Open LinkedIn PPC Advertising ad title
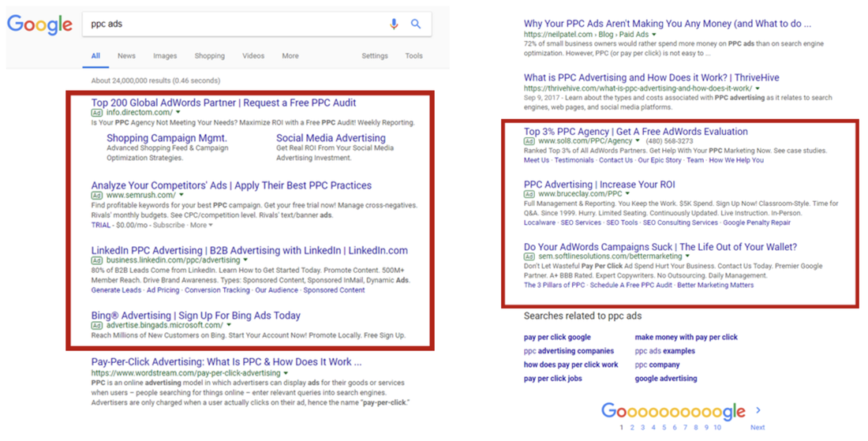The image size is (868, 441). point(249,251)
